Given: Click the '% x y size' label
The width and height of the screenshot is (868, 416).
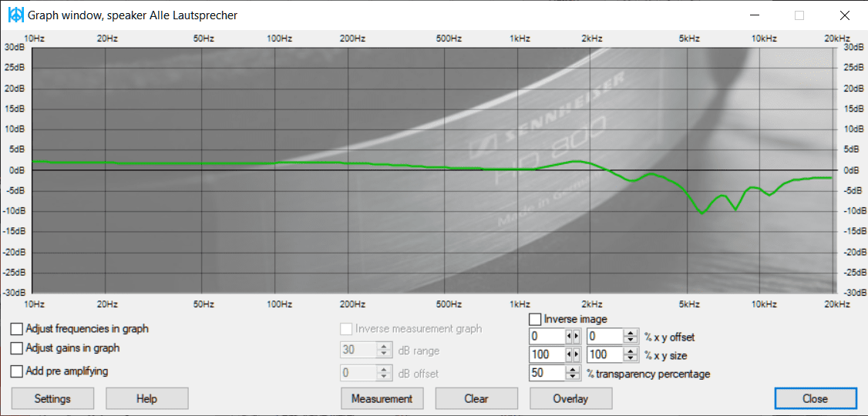Looking at the screenshot, I should click(666, 355).
